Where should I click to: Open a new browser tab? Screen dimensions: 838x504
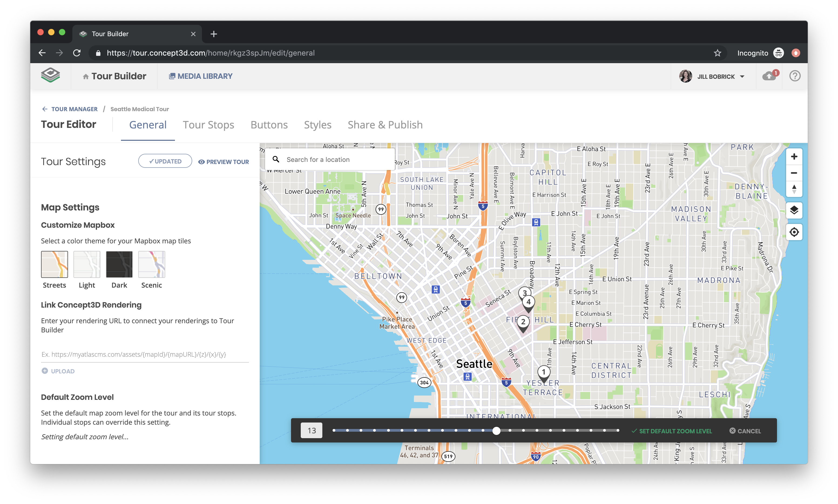tap(213, 34)
